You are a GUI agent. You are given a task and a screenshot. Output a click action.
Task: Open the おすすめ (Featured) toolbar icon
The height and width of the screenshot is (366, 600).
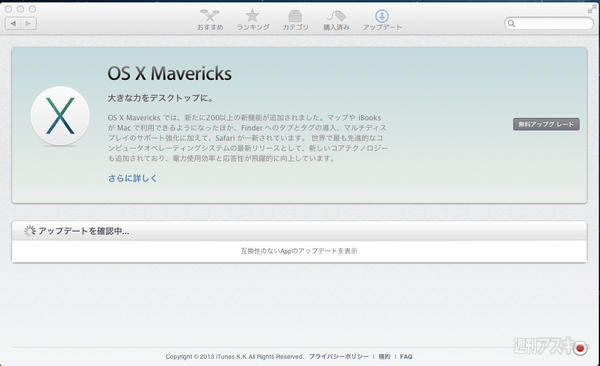pos(210,20)
